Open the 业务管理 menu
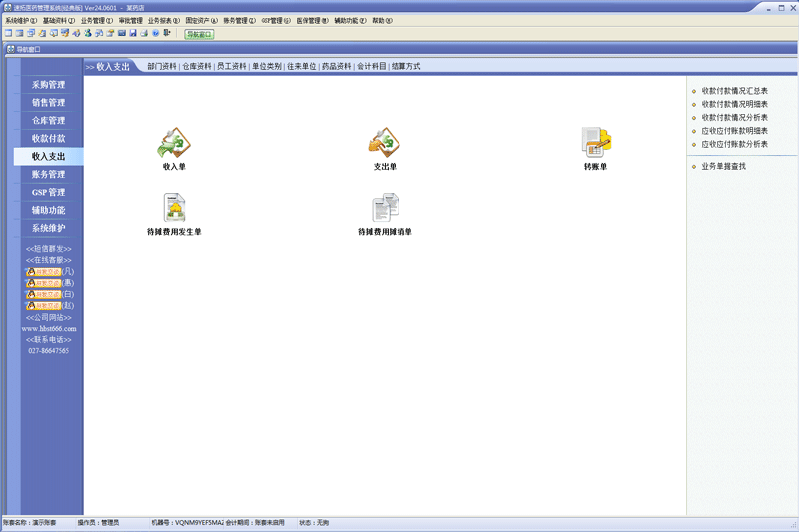The height and width of the screenshot is (532, 799). 96,21
